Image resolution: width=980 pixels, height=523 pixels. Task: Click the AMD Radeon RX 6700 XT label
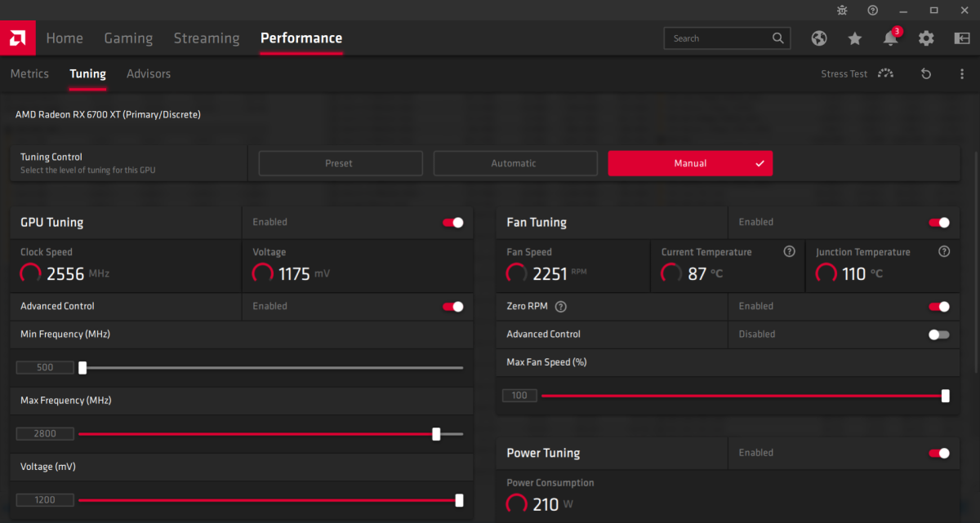pos(108,114)
